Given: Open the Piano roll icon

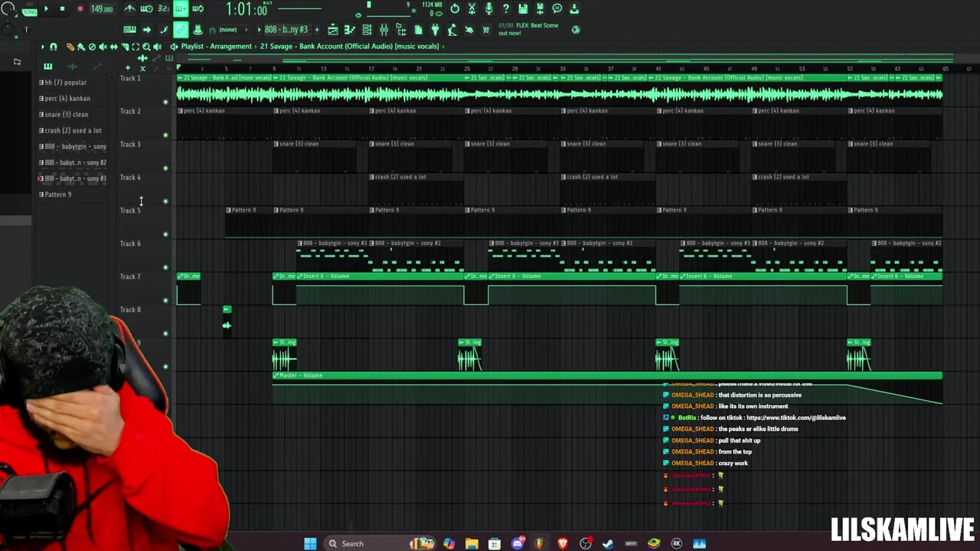Looking at the screenshot, I should [349, 30].
